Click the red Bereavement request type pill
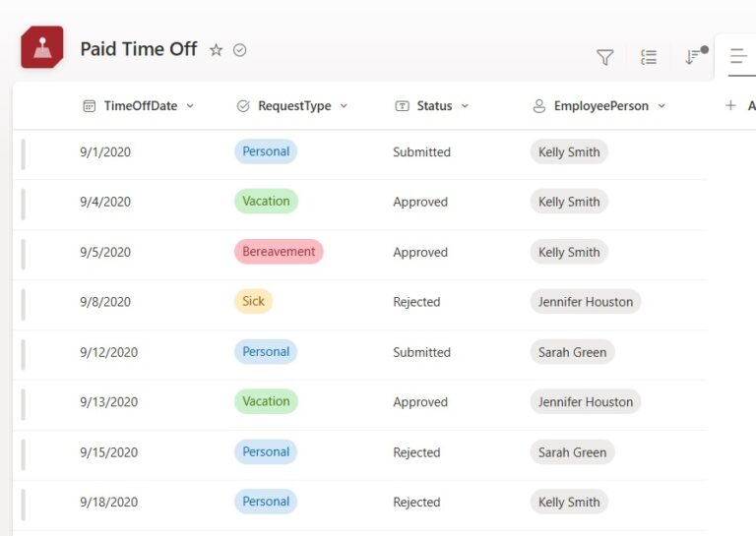The image size is (756, 536). (x=279, y=252)
